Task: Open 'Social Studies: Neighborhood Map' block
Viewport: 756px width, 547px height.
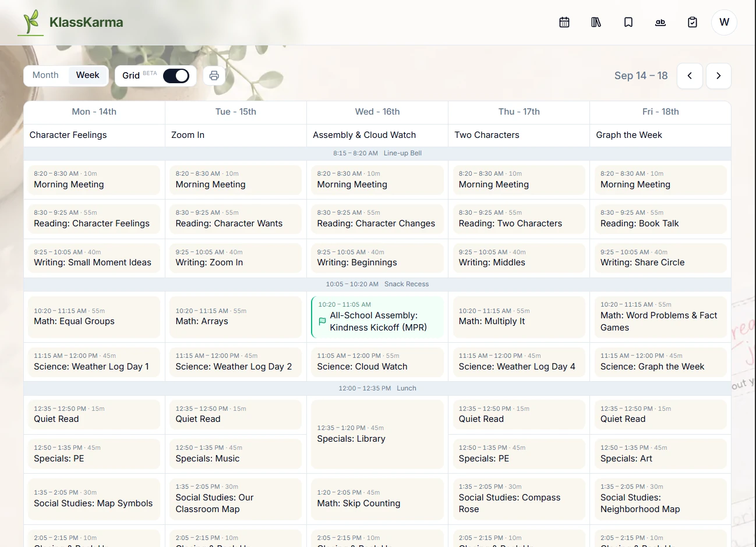Action: click(x=660, y=499)
